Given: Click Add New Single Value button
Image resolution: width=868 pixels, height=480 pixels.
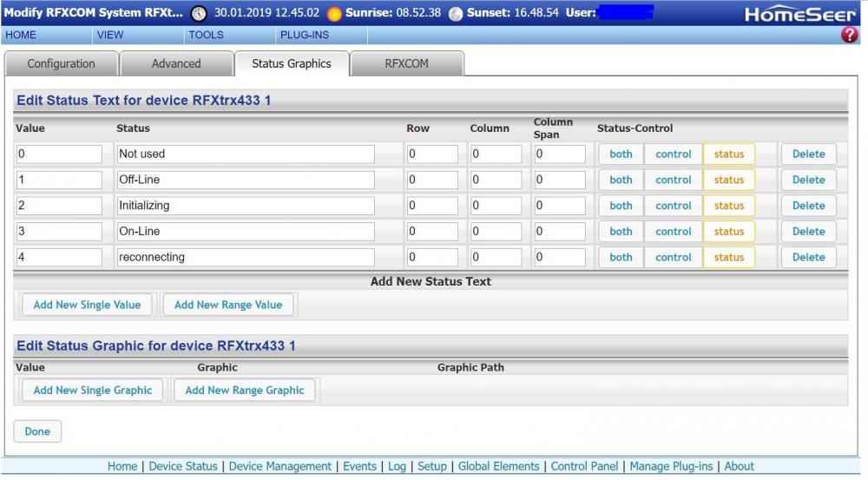Looking at the screenshot, I should 87,305.
